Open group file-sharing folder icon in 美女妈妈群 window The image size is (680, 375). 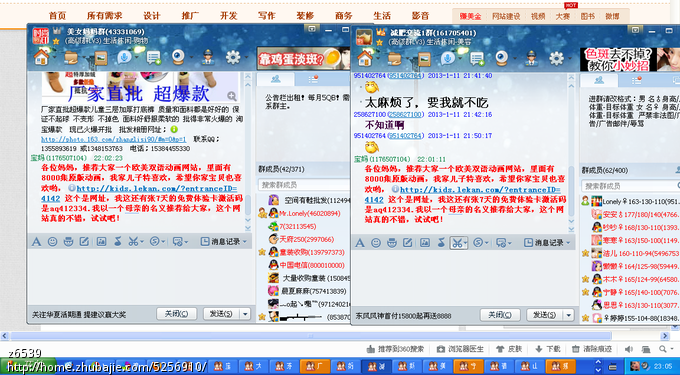[70, 58]
